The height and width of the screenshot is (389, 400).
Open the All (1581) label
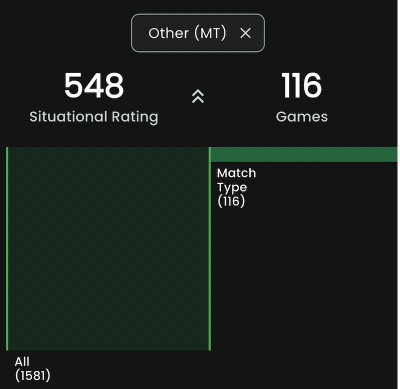pos(32,369)
